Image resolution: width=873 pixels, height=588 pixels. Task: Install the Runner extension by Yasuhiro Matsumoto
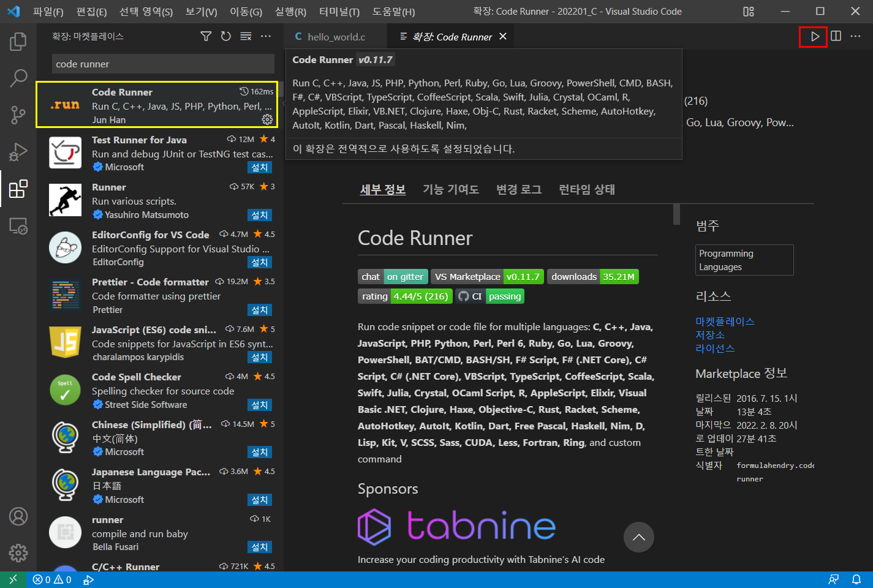tap(259, 215)
